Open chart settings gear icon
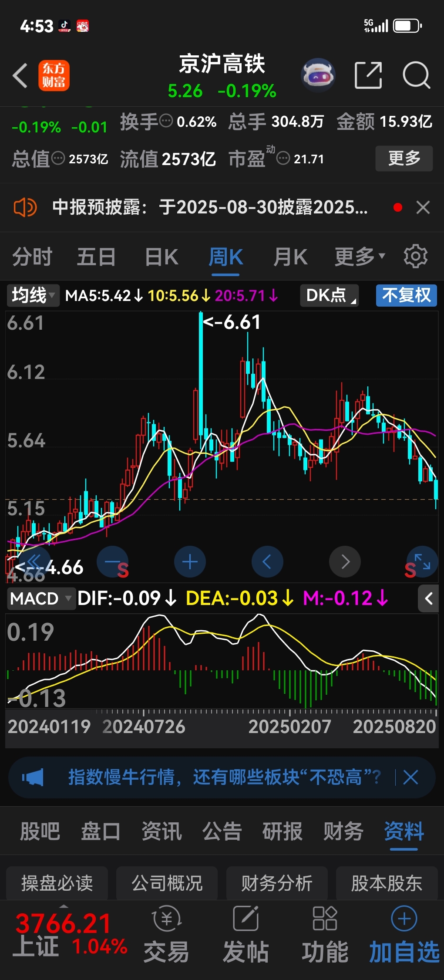 pos(416,256)
